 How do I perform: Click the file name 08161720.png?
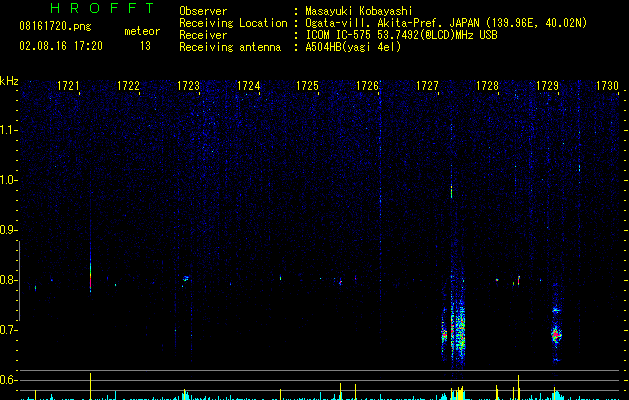tap(55, 27)
